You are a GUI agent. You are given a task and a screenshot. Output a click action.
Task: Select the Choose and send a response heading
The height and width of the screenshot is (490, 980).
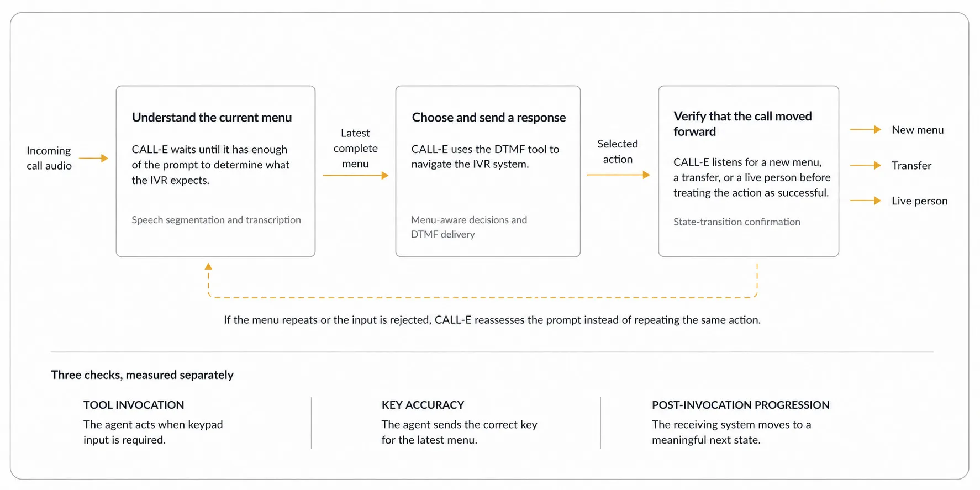tap(489, 117)
